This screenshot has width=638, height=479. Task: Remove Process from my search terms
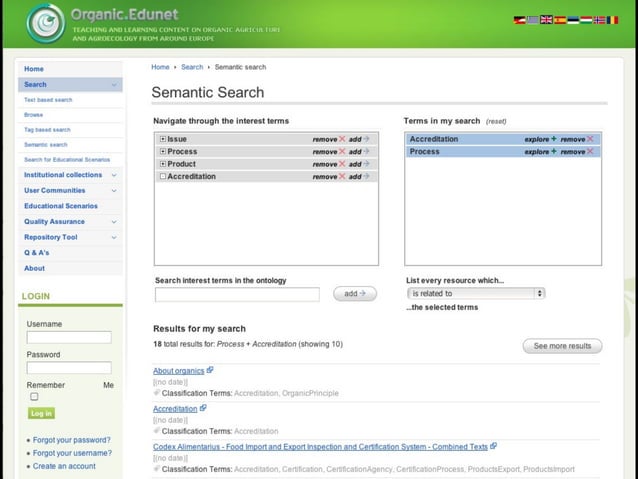coord(591,152)
